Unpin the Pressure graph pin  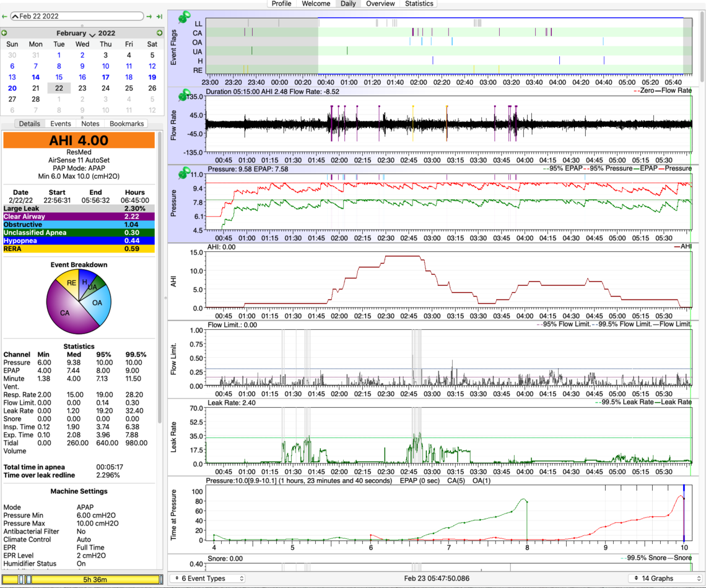tap(184, 173)
